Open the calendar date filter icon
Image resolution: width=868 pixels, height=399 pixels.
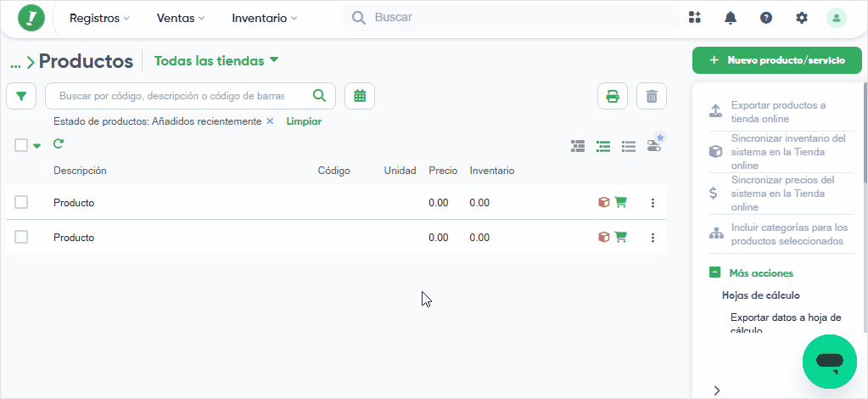tap(360, 96)
